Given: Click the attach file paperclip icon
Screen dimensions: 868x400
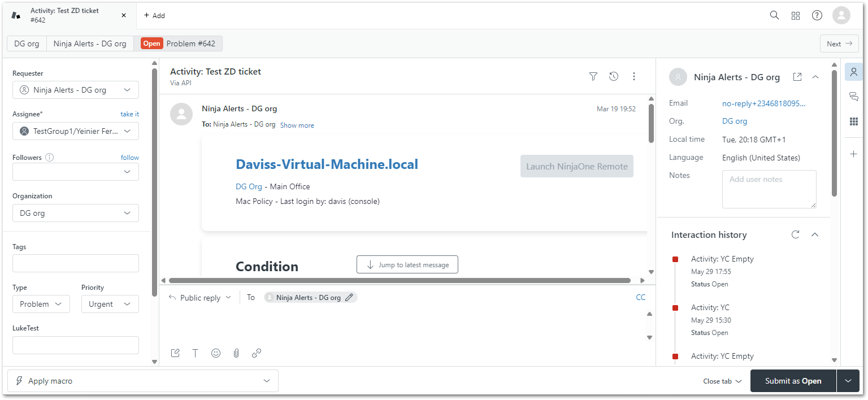Looking at the screenshot, I should [236, 353].
